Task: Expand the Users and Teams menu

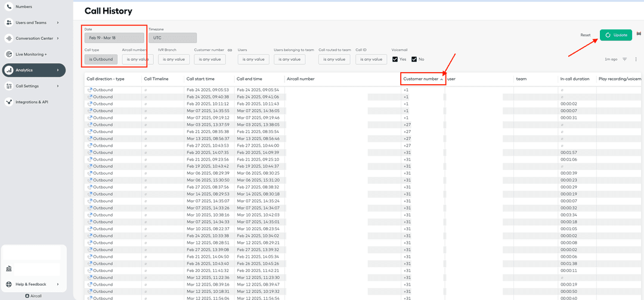Action: 33,23
